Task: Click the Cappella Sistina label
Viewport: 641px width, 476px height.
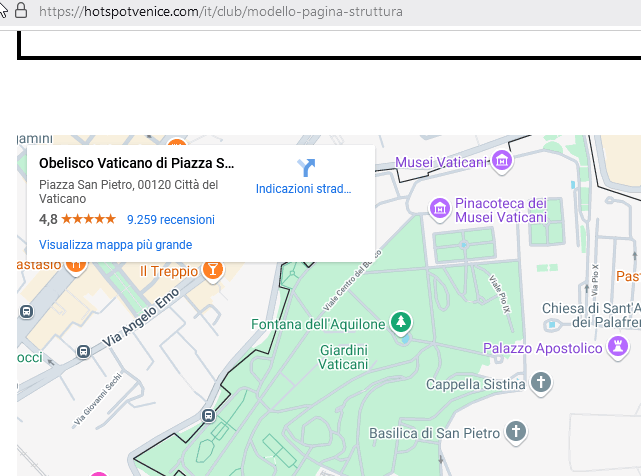Action: [x=475, y=384]
